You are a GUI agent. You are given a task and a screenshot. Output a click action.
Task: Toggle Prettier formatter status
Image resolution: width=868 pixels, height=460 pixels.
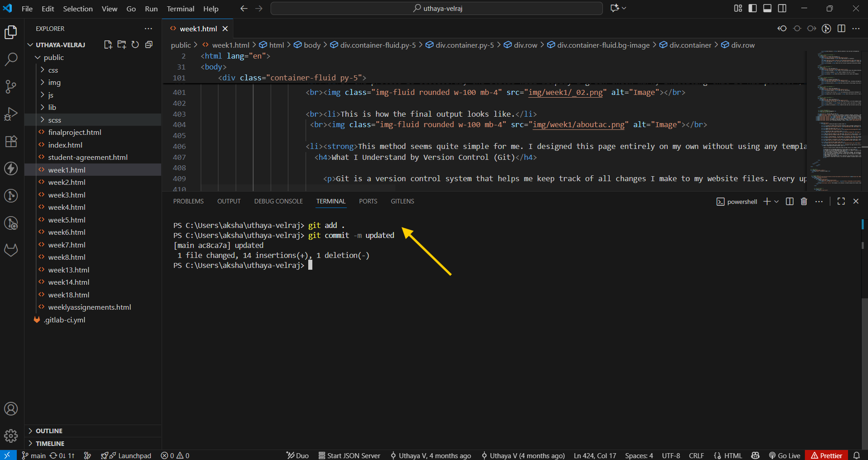(x=826, y=455)
